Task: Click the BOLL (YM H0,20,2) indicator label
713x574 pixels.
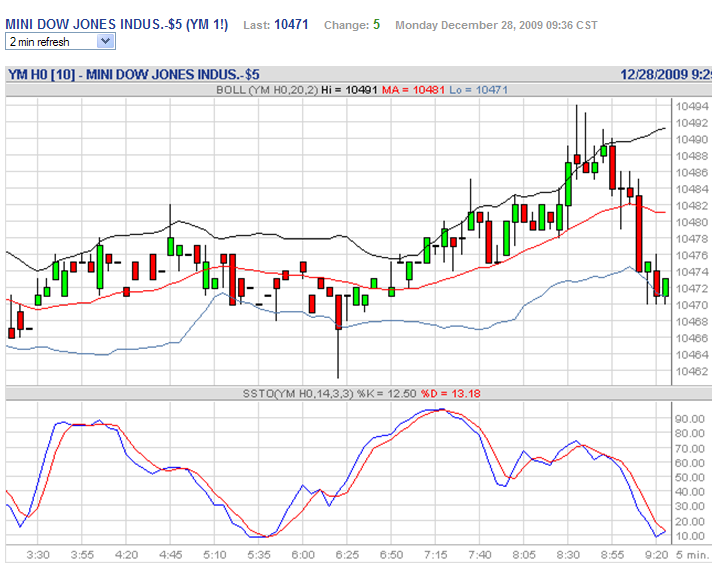Action: tap(267, 90)
